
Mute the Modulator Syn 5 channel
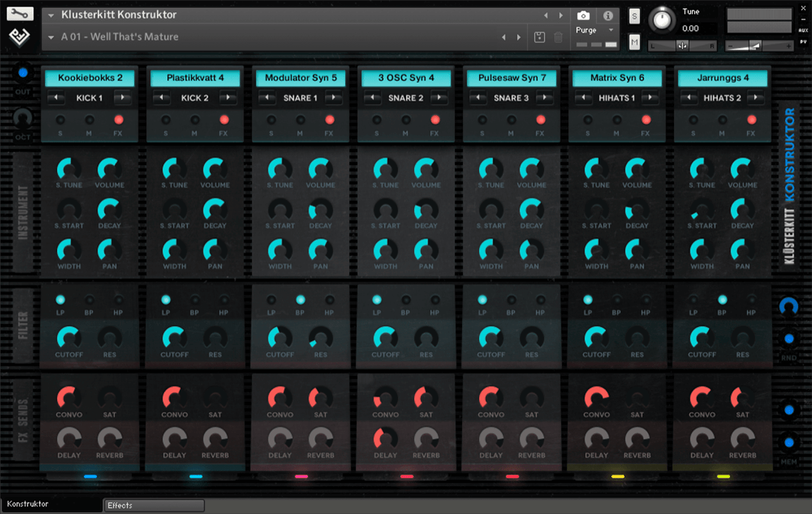(x=300, y=120)
